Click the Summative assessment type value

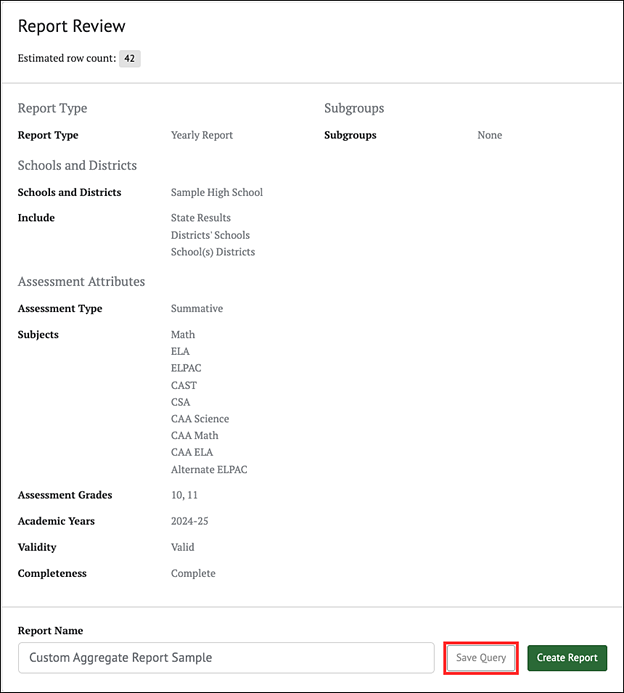tap(197, 309)
